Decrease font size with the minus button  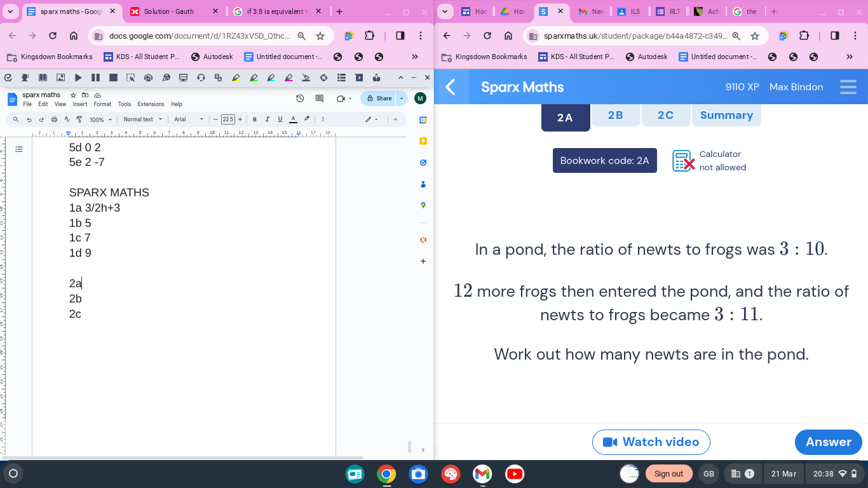coord(215,119)
